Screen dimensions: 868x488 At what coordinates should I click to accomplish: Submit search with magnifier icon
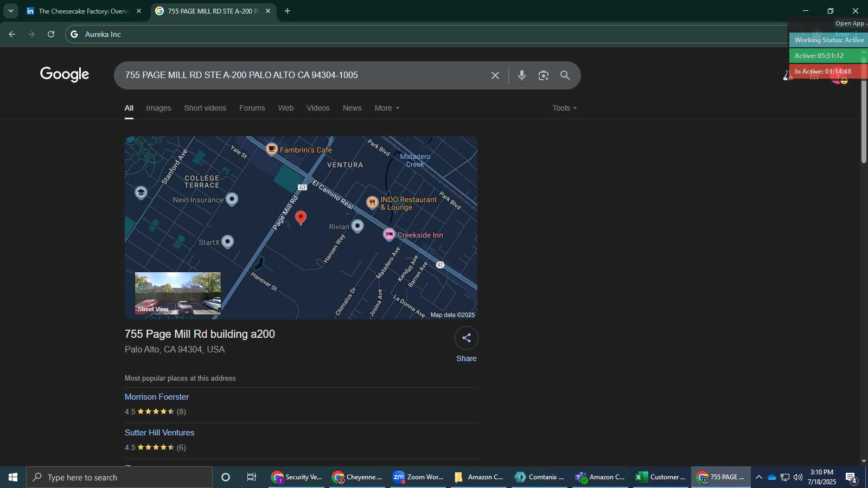(x=565, y=75)
